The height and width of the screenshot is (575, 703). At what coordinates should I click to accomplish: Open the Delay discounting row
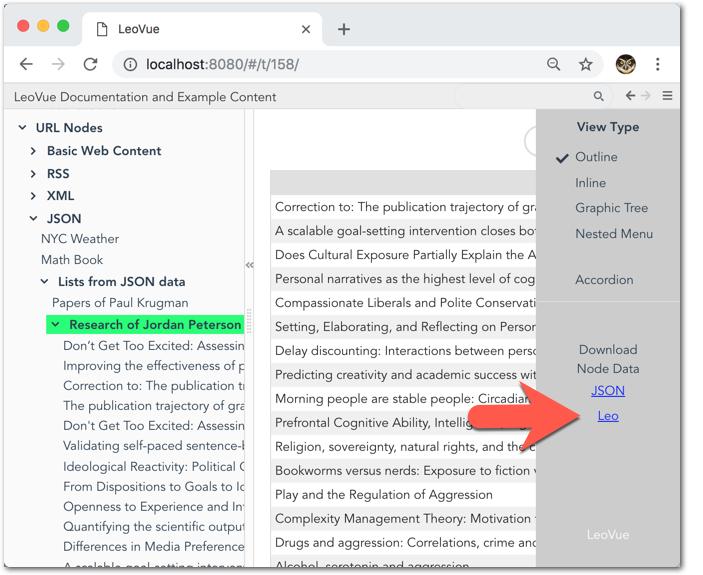(403, 351)
